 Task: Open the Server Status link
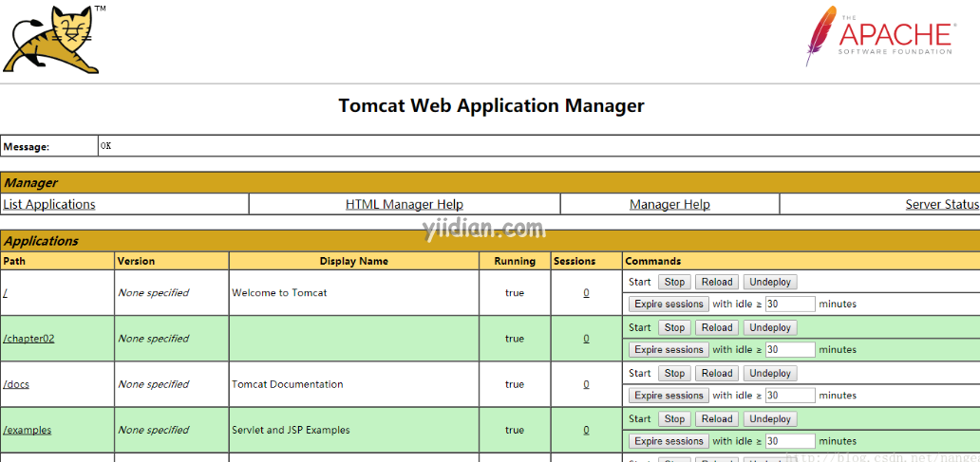942,204
